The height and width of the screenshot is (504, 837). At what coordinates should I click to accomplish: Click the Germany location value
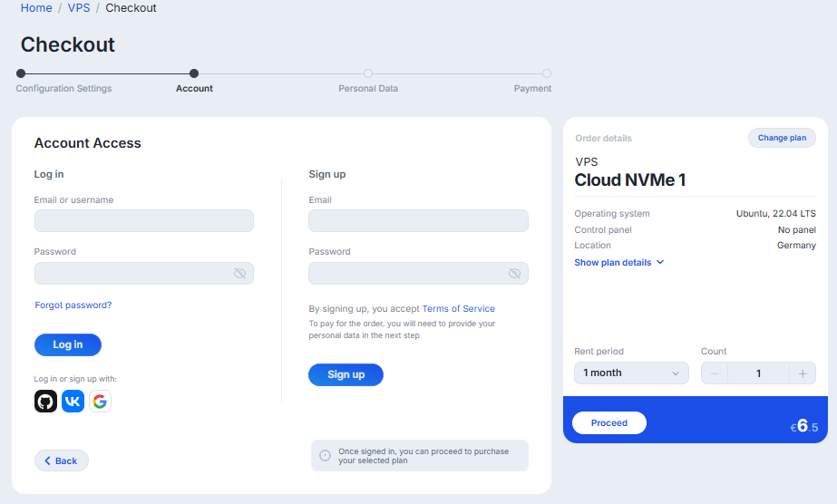point(796,246)
